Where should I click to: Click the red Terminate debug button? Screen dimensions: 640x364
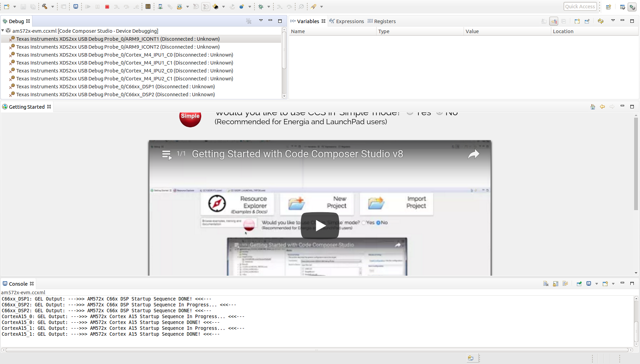(x=107, y=7)
